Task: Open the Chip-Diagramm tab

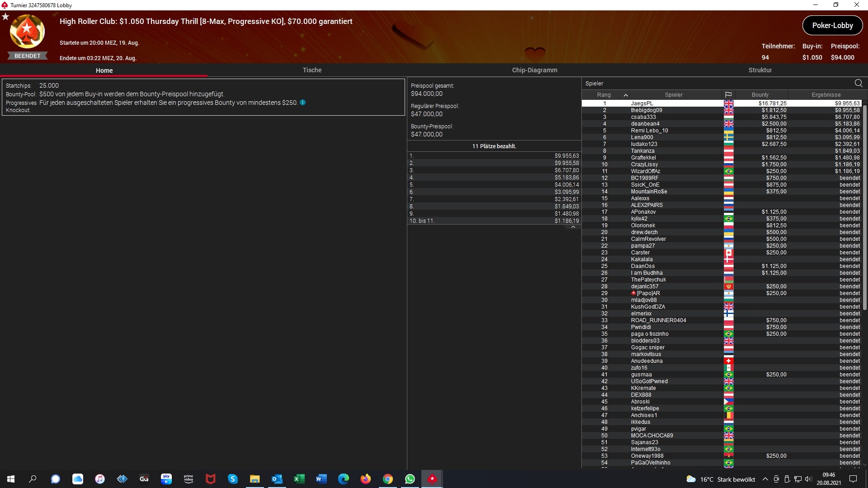Action: click(x=534, y=70)
